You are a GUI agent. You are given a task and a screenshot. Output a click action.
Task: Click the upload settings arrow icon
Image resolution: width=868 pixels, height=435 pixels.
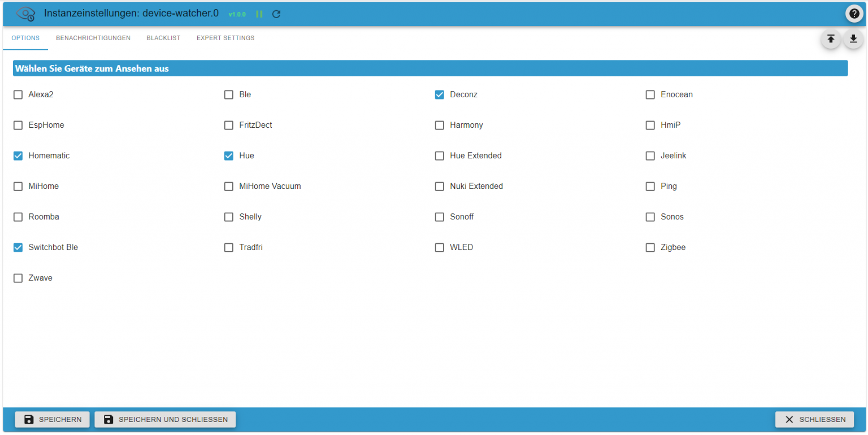[x=830, y=39]
